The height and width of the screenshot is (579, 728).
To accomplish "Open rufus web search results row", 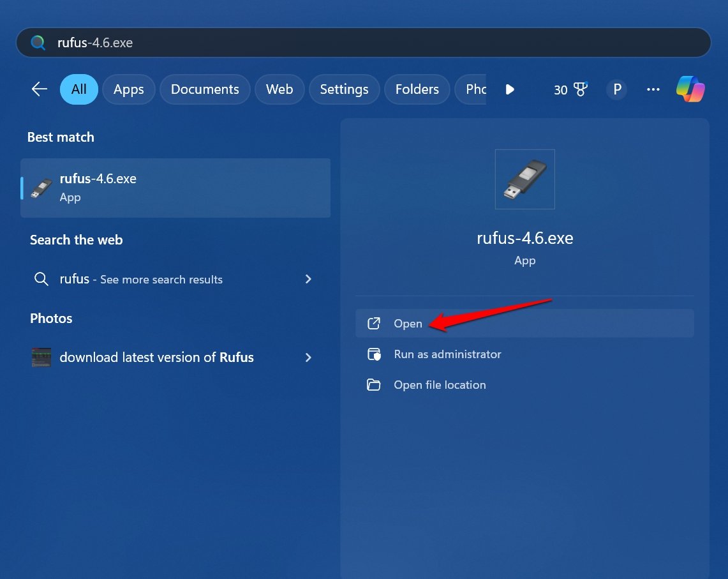I will tap(175, 279).
